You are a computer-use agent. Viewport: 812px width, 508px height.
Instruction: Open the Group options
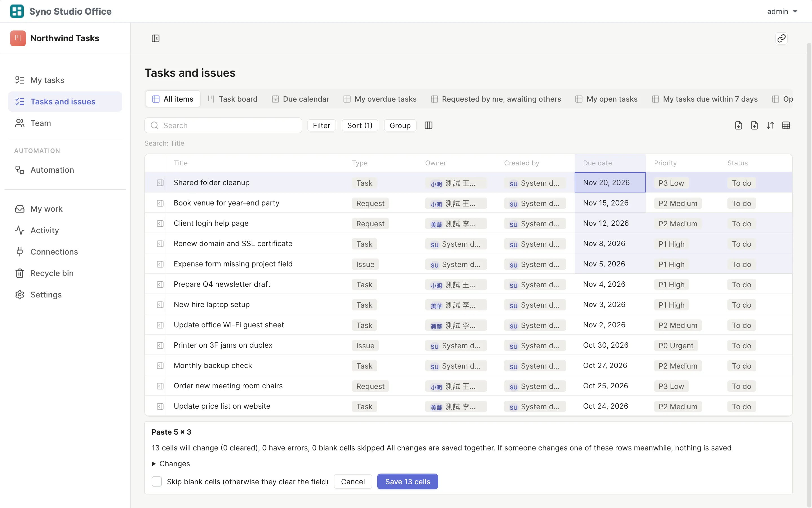click(x=400, y=125)
